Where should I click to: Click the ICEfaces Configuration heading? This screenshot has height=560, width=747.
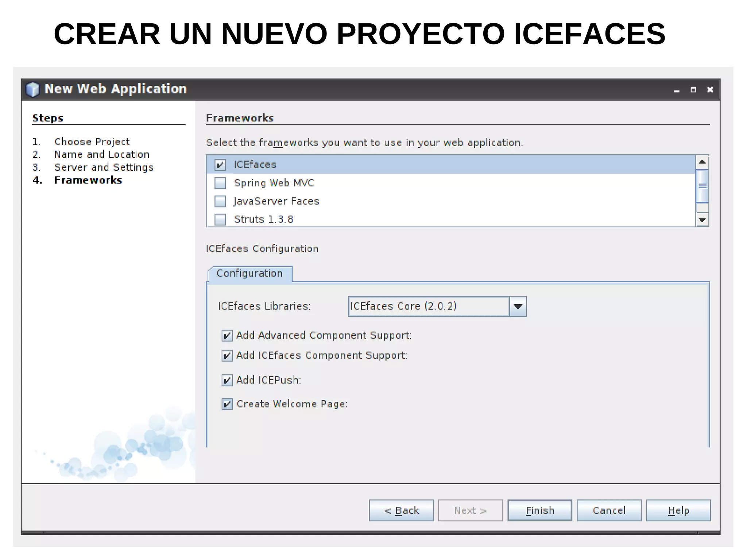pos(262,249)
